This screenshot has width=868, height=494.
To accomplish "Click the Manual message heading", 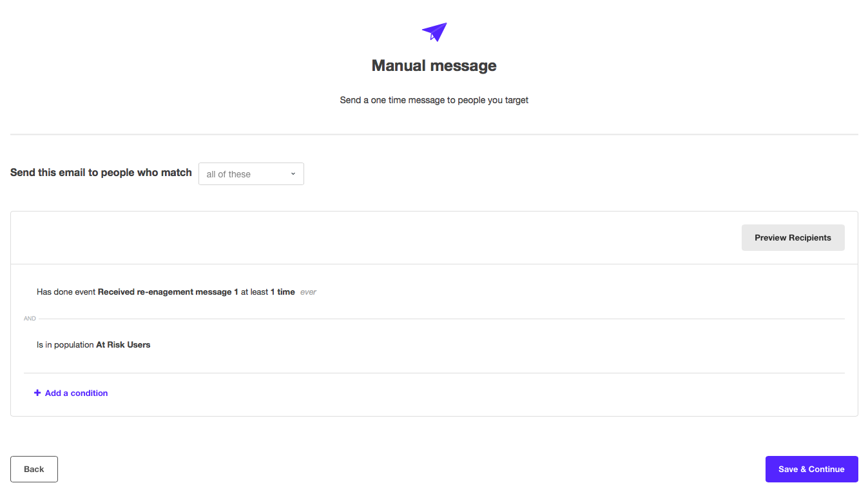I will click(434, 65).
